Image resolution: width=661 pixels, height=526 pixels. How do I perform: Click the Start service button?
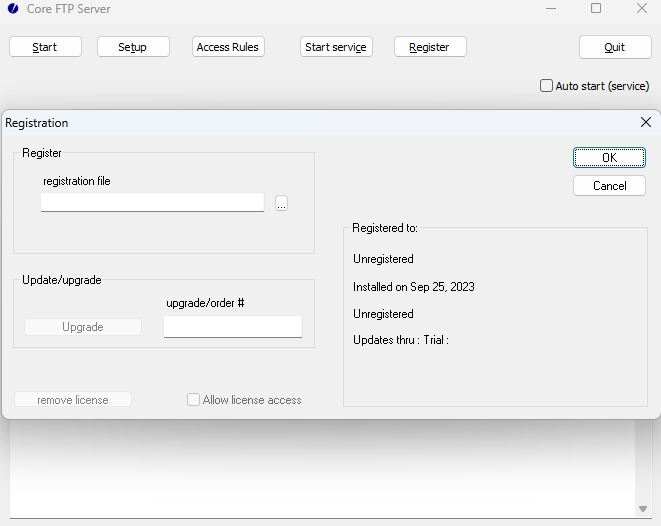pyautogui.click(x=336, y=47)
